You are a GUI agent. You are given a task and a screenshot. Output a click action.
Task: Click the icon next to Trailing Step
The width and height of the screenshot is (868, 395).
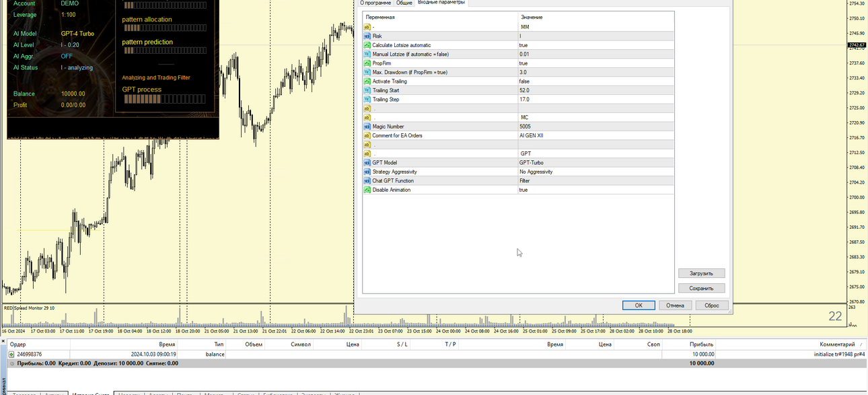click(367, 99)
